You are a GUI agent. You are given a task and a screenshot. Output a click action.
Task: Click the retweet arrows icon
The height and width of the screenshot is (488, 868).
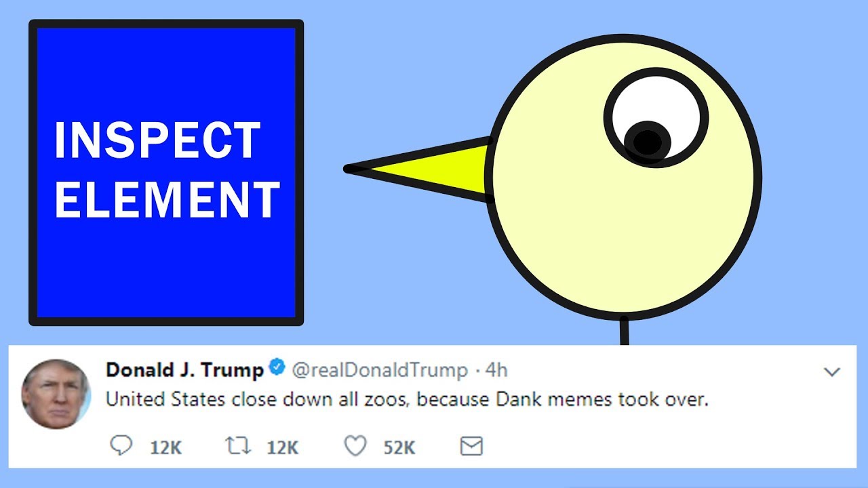pos(238,446)
